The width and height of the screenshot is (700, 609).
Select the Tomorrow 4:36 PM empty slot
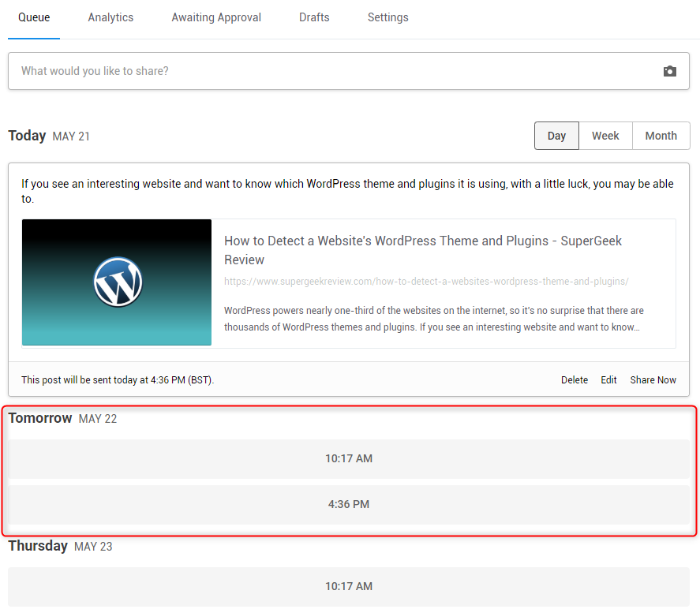pos(349,504)
